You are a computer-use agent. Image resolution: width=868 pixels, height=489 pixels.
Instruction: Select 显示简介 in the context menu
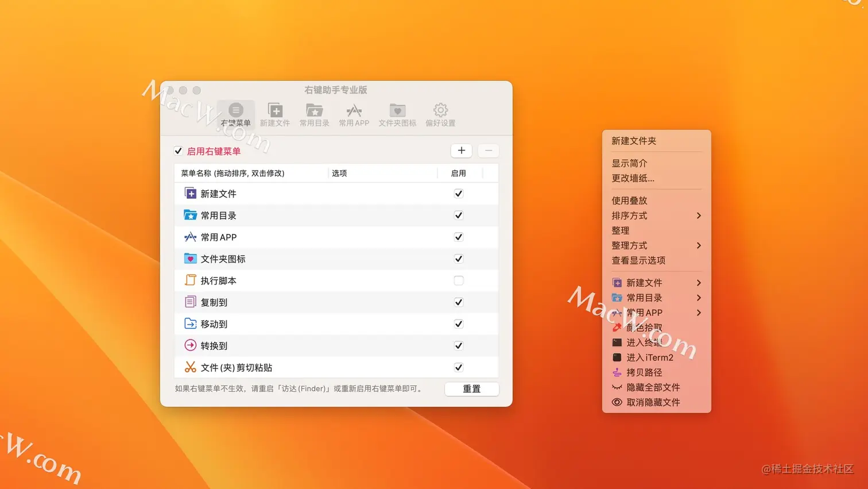coord(629,163)
